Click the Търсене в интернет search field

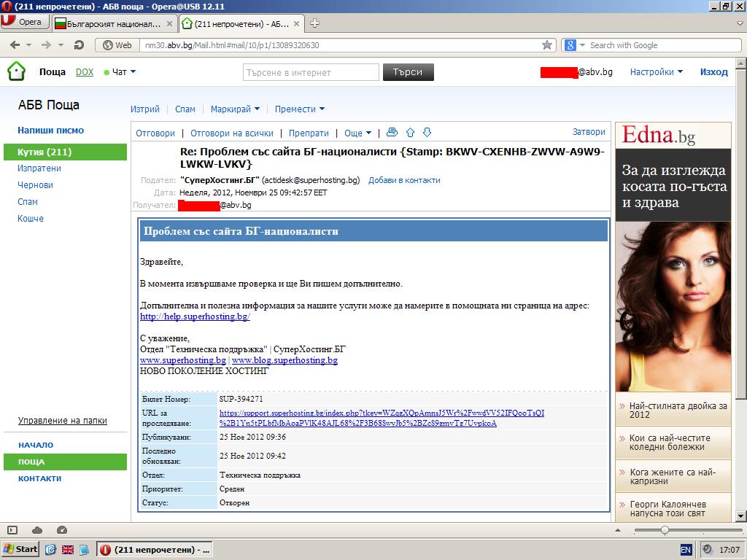(311, 72)
